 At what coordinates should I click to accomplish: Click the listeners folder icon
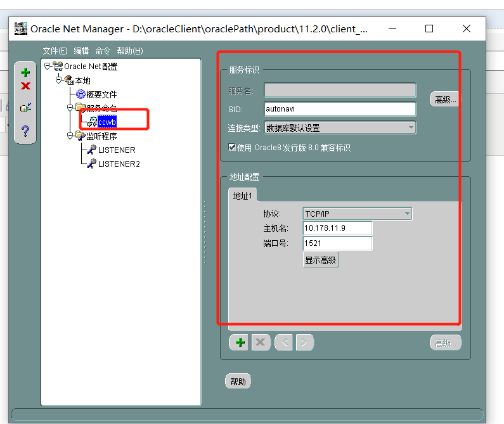[81, 136]
